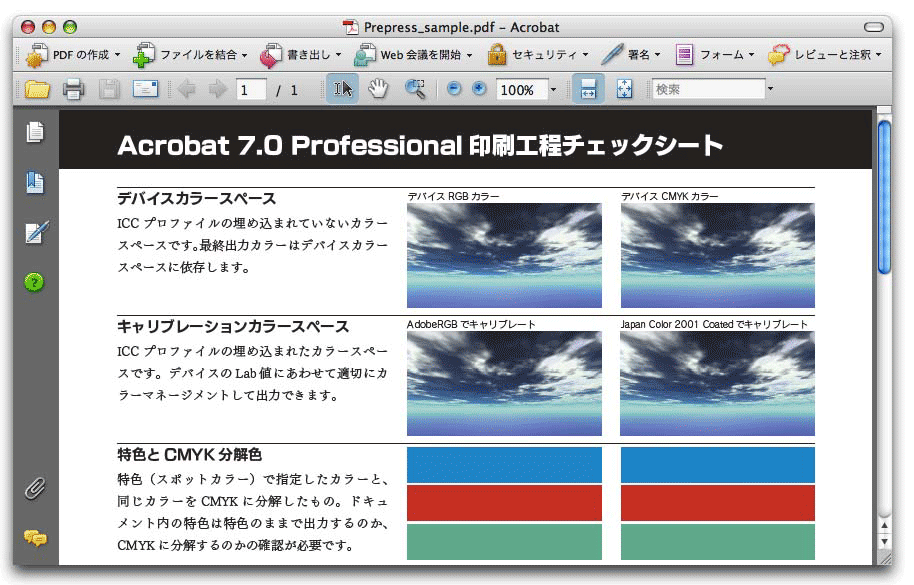The height and width of the screenshot is (585, 914).
Task: Expand the Web会議を開始 dropdown menu
Action: click(469, 55)
